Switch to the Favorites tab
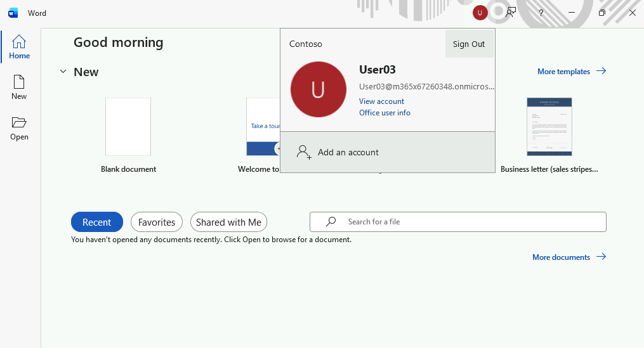This screenshot has width=644, height=348. [157, 222]
